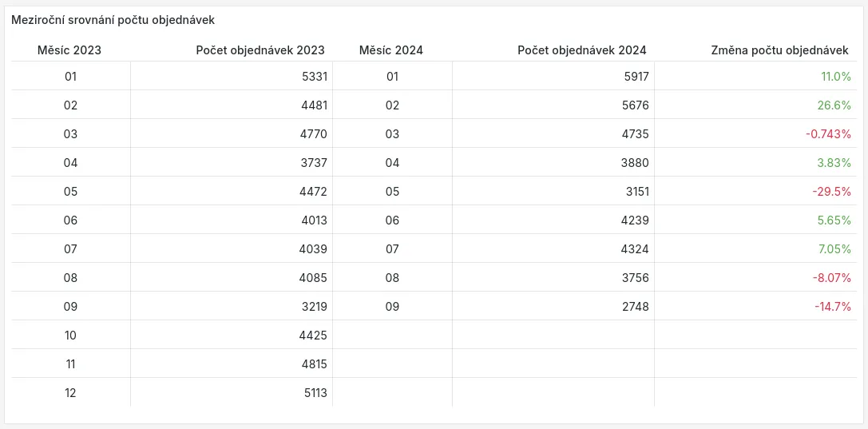The width and height of the screenshot is (868, 429).
Task: Select the 3151 orders value
Action: click(x=636, y=192)
